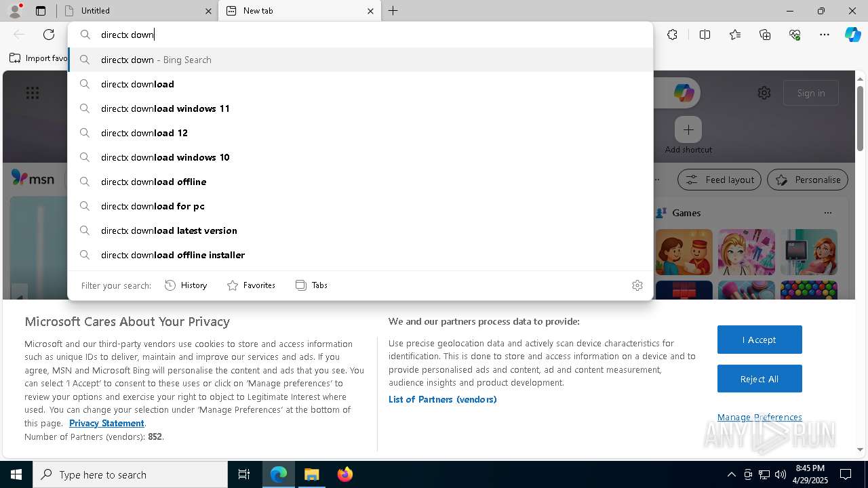Pick 'directx download offline' suggestion
This screenshot has height=488, width=868.
(x=360, y=182)
